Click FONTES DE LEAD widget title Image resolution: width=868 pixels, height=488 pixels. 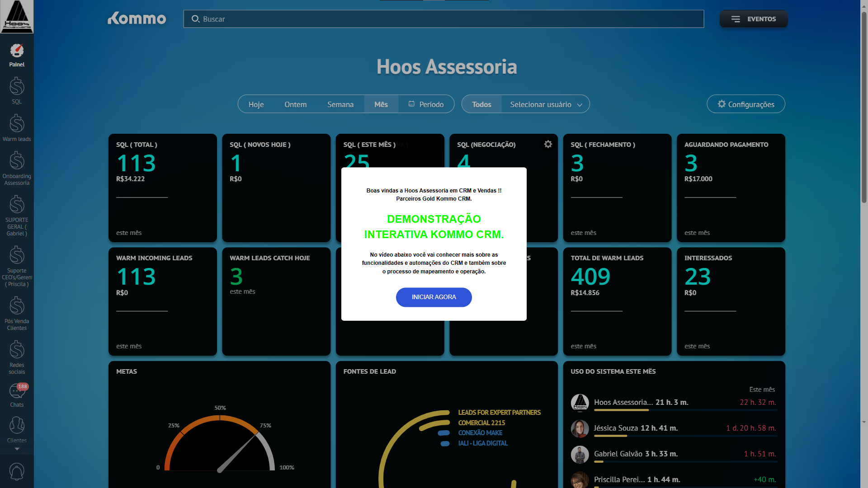tap(369, 371)
